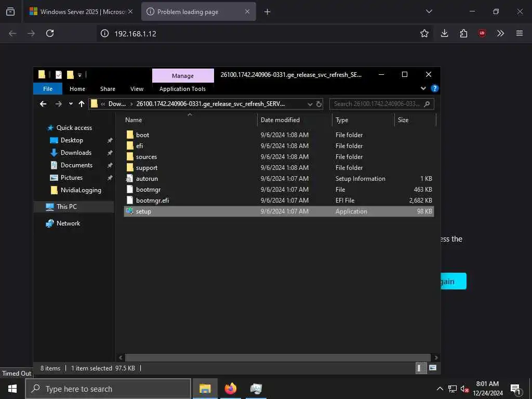
Task: Refresh the Explorer folder view
Action: pyautogui.click(x=319, y=104)
